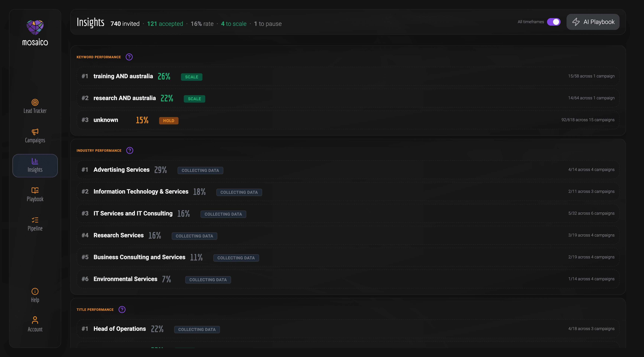Screen dimensions: 644x357
Task: Click COLLECTING DATA badge for IT Services and IT Consulting
Action: [x=223, y=214]
